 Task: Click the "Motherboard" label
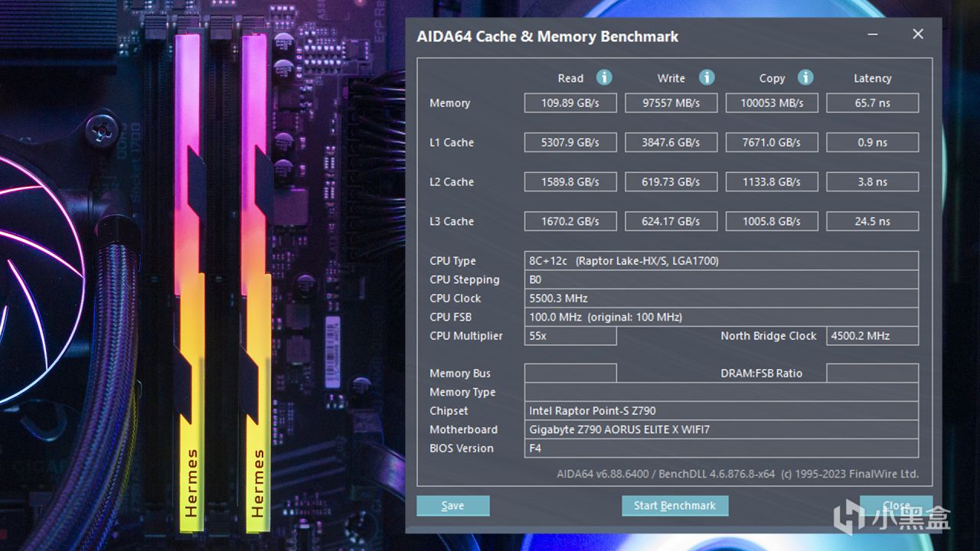463,429
